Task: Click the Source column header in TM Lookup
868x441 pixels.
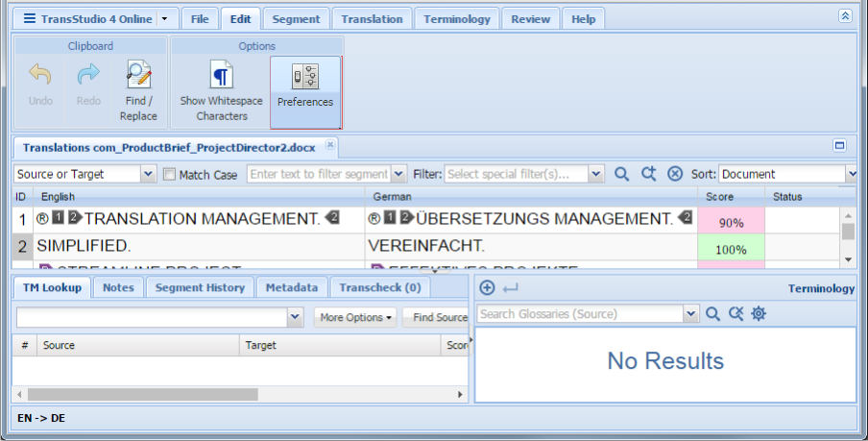Action: (x=138, y=345)
